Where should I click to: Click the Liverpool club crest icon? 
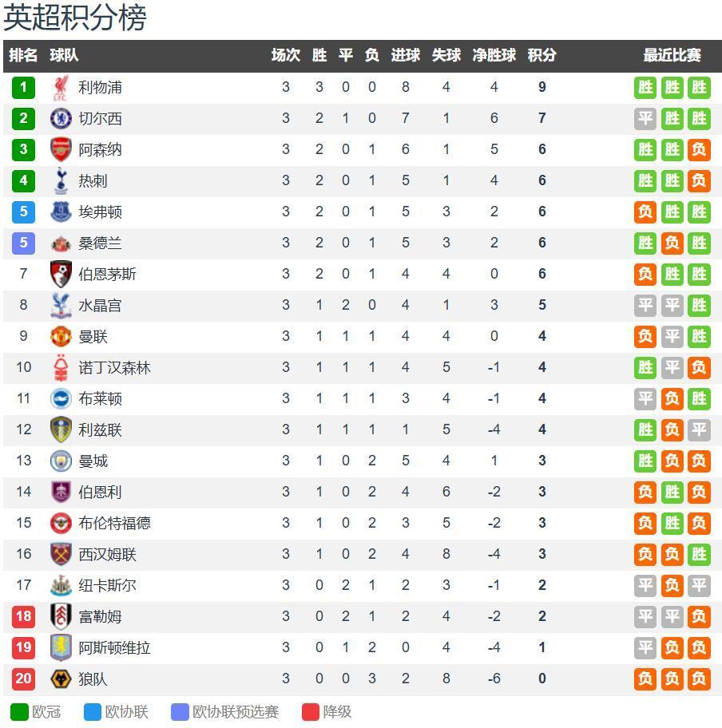(x=61, y=87)
